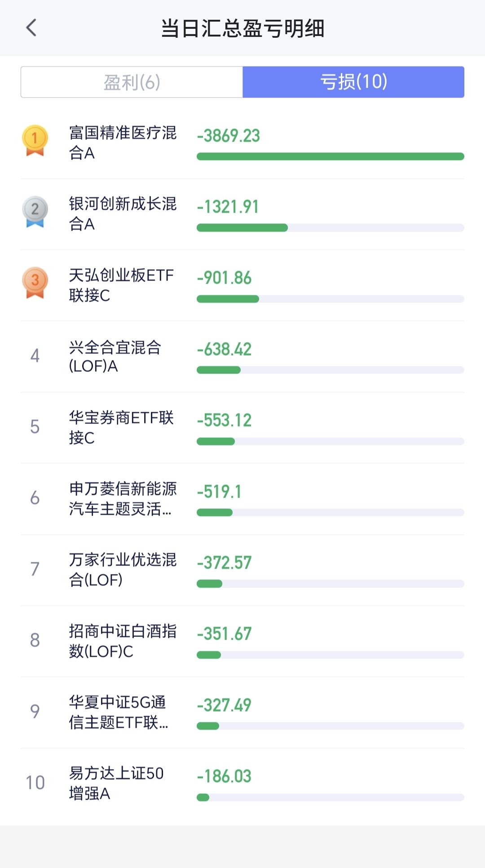
Task: Click the page title 当日汇总盈亏明细
Action: tap(242, 28)
